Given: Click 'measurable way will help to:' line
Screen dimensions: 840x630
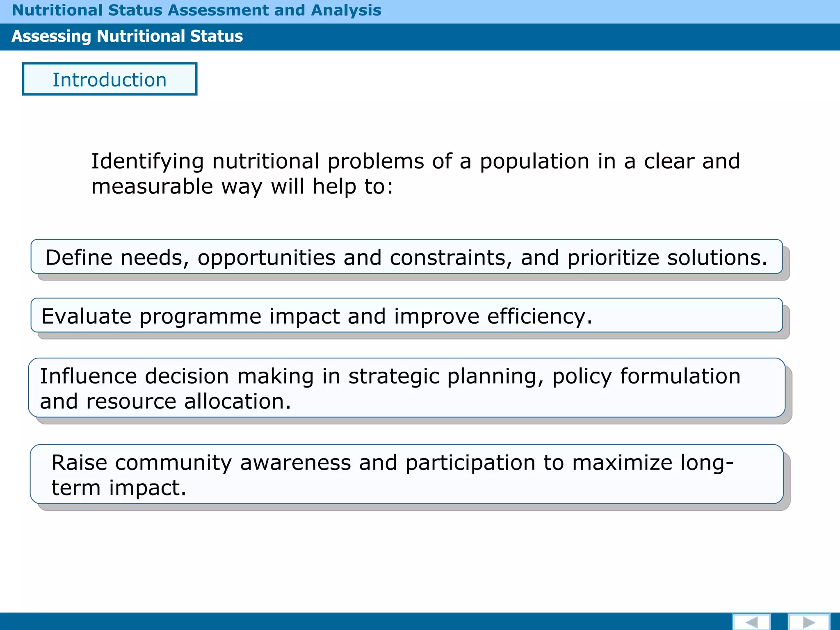Looking at the screenshot, I should (x=242, y=187).
